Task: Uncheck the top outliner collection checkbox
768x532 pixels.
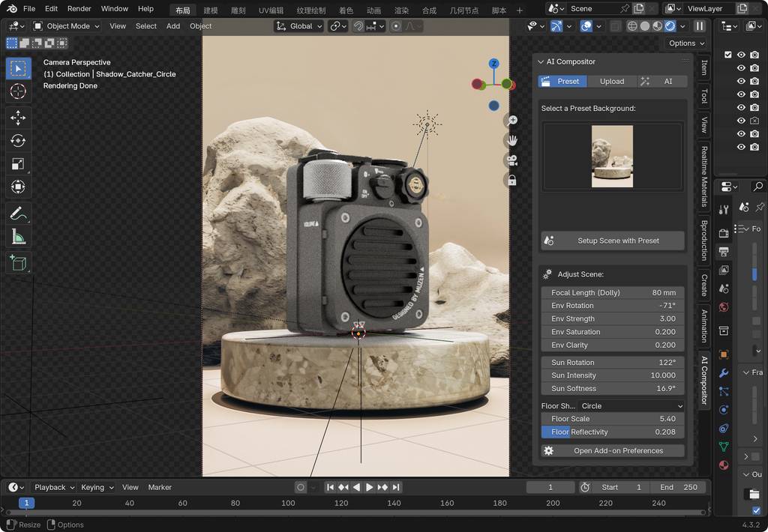Action: [x=727, y=55]
